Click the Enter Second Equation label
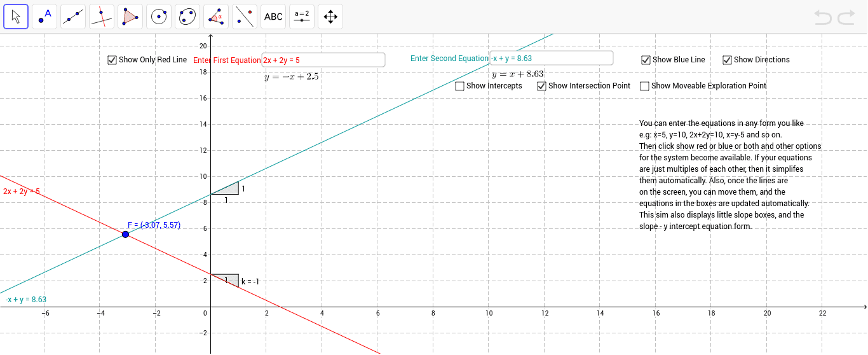Screen dimensions: 868x355 [449, 59]
